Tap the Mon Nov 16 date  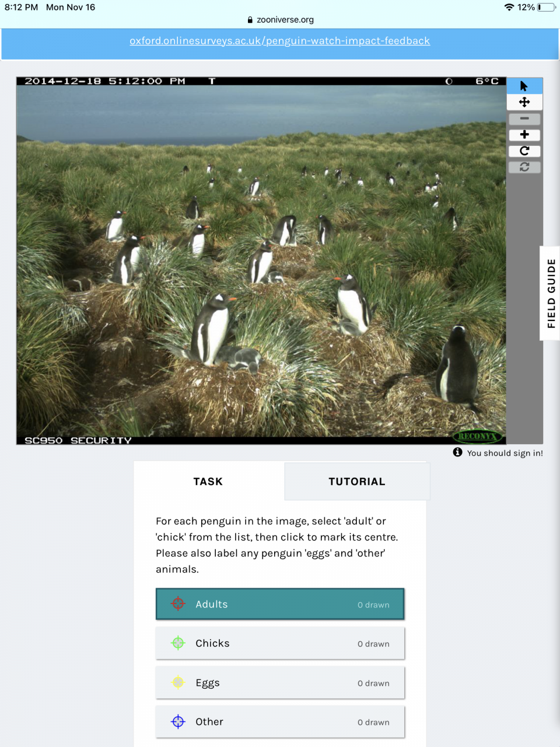(71, 7)
